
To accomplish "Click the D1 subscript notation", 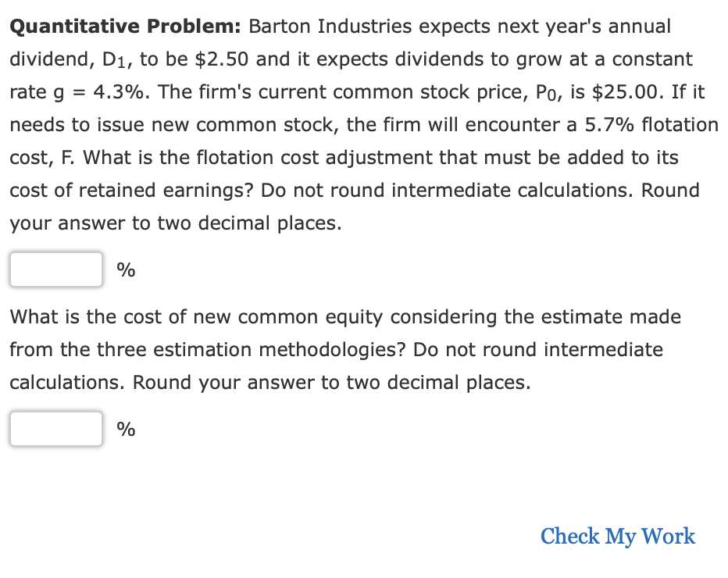I will (x=114, y=59).
